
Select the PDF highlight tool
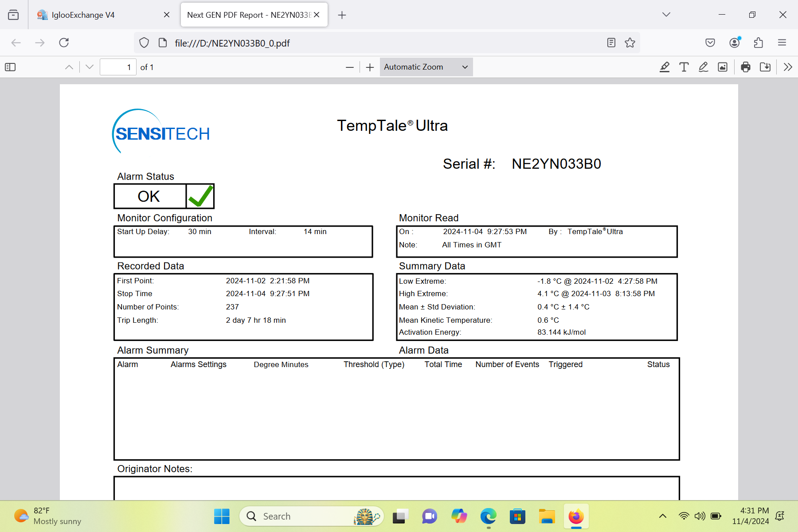point(665,67)
